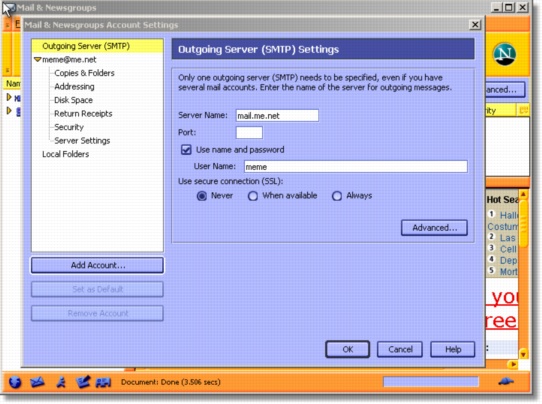Click partially hidden Advanced button in background window
542x404 pixels.
(505, 90)
